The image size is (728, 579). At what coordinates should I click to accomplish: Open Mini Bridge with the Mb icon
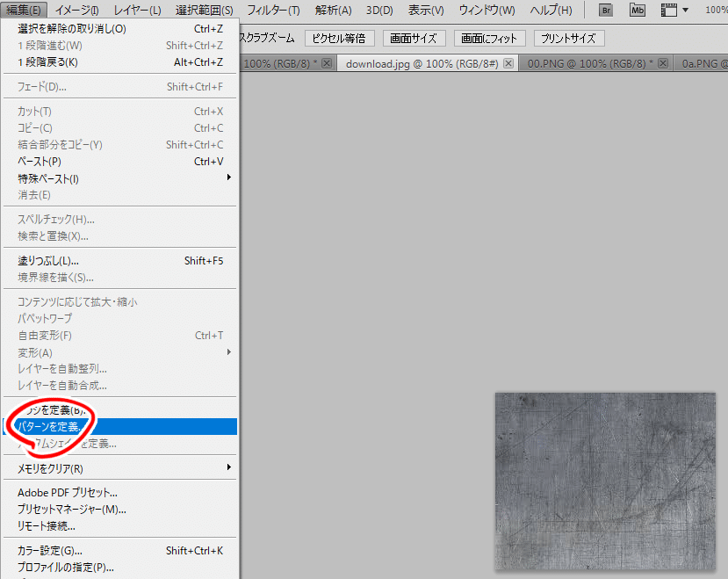[638, 11]
